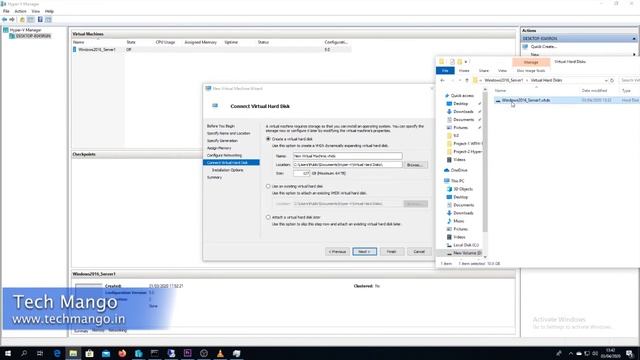Refresh the Explorer folder view

612,80
